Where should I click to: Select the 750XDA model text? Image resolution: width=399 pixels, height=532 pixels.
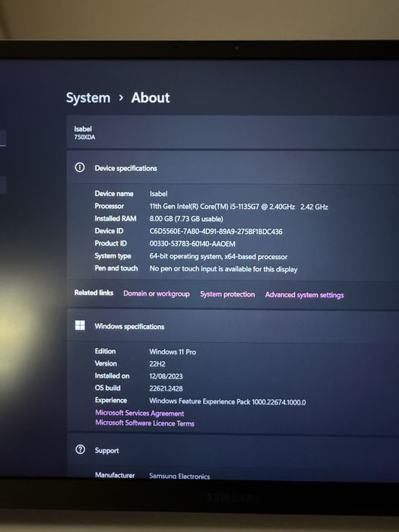(x=84, y=137)
